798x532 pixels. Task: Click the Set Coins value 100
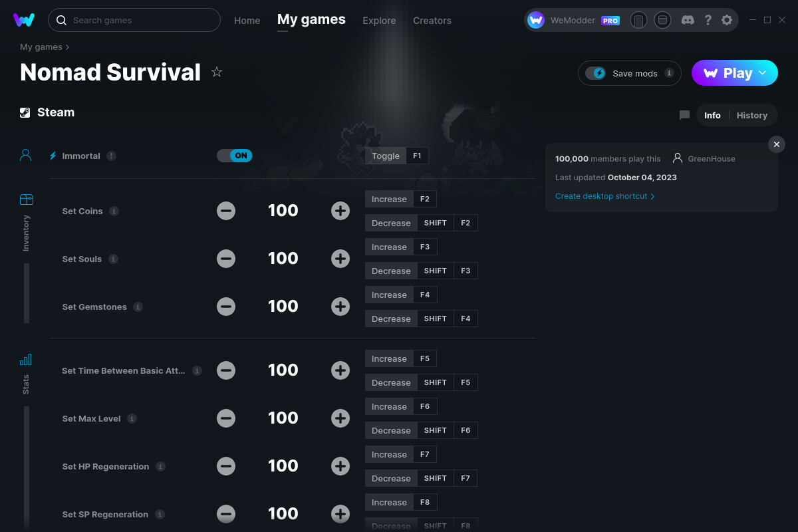pyautogui.click(x=283, y=211)
